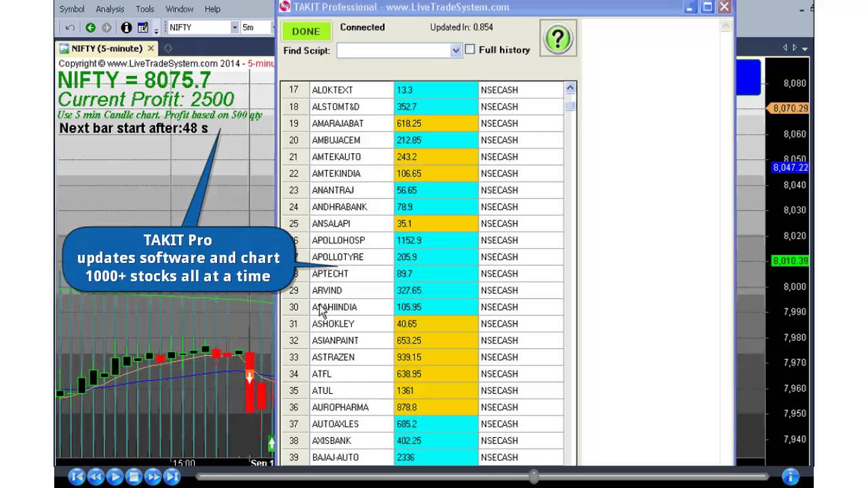Click the ATUL price 1361
Screen dimensions: 868x488
pos(406,390)
